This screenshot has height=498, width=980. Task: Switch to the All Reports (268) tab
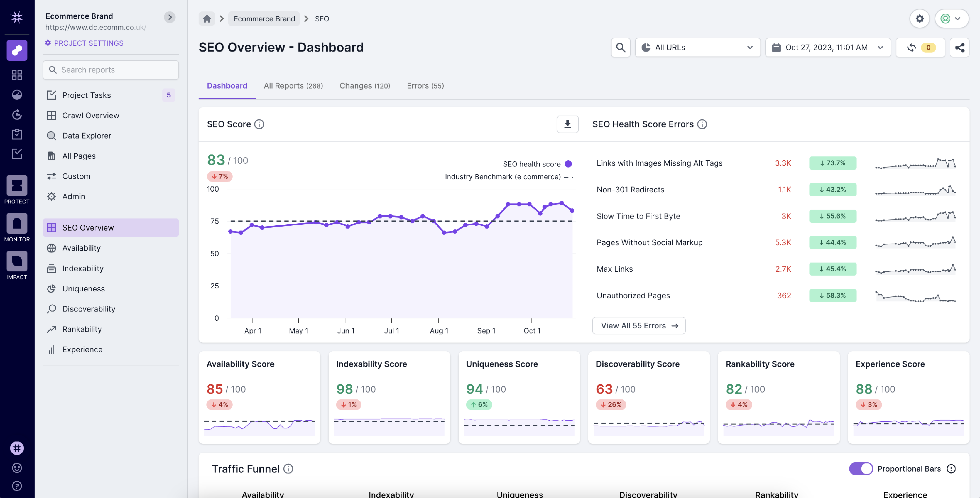coord(293,86)
